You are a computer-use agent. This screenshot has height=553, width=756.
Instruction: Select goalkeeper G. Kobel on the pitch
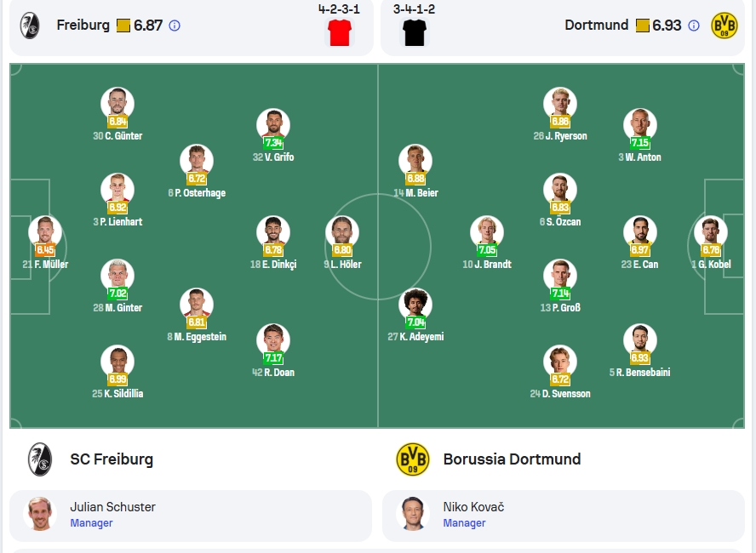coord(711,242)
